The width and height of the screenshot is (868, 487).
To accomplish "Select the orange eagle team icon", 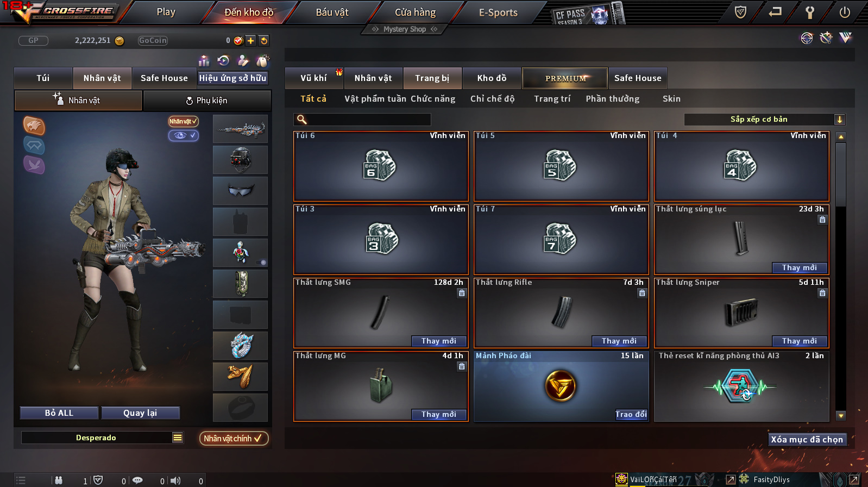I will [34, 126].
